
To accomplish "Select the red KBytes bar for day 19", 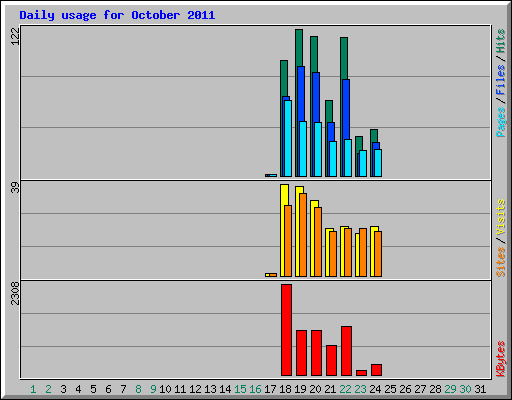I will point(301,353).
